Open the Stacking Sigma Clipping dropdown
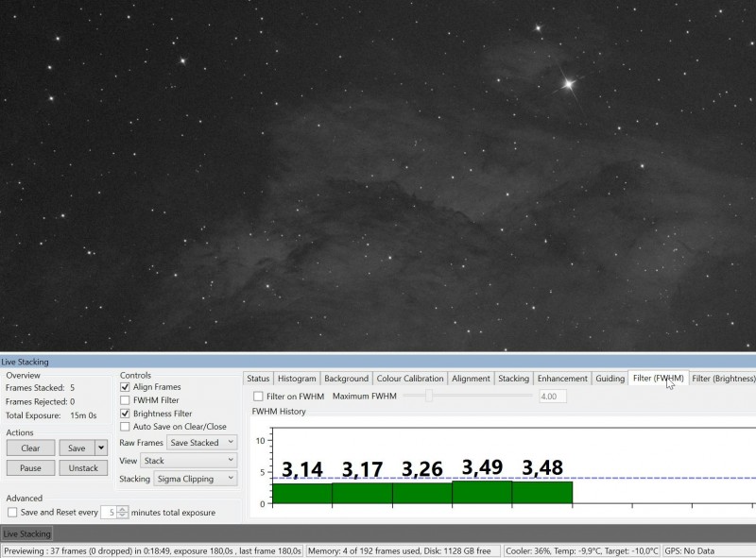The width and height of the screenshot is (756, 558). point(196,479)
